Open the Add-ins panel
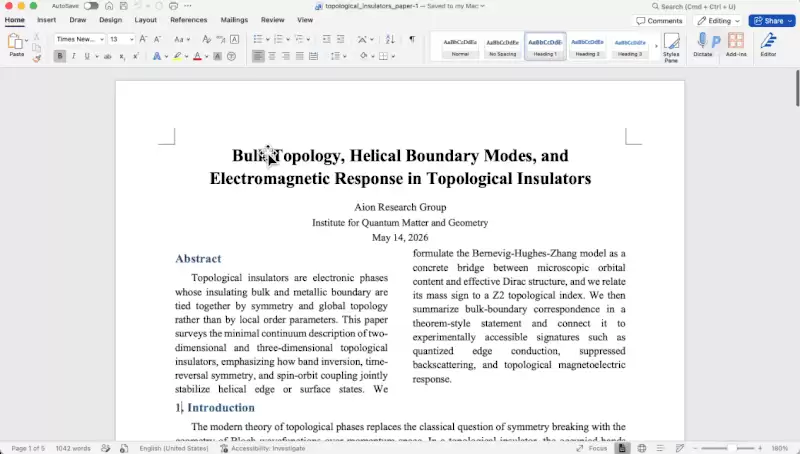Viewport: 800px width, 454px height. click(x=736, y=45)
